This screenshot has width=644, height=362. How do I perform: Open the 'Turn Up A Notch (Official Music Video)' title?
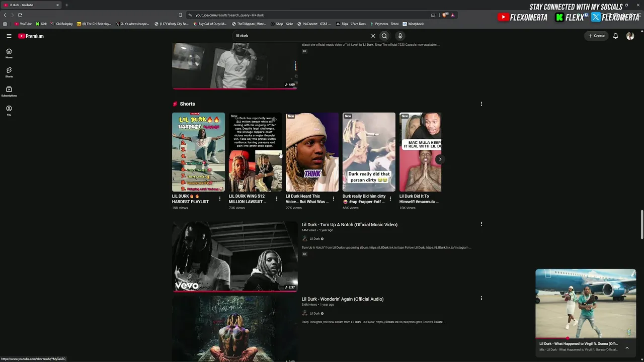click(350, 225)
